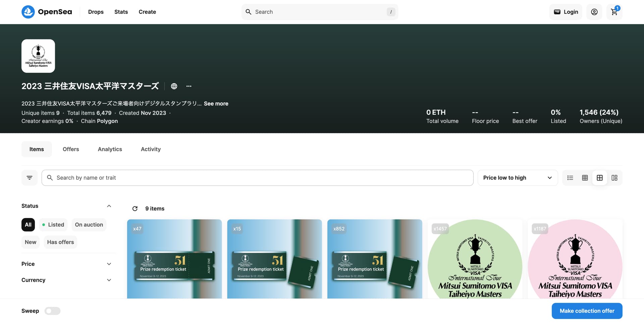This screenshot has width=644, height=323.
Task: Switch to mosaic layout view
Action: (614, 178)
